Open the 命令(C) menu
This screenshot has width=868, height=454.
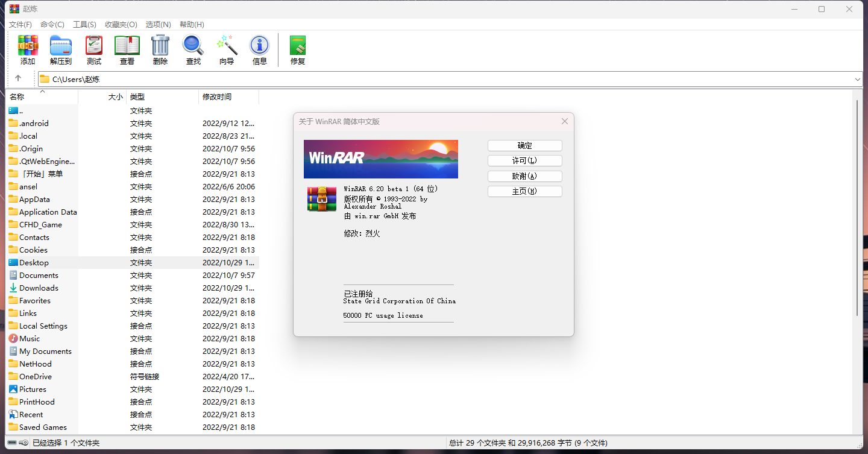click(52, 25)
